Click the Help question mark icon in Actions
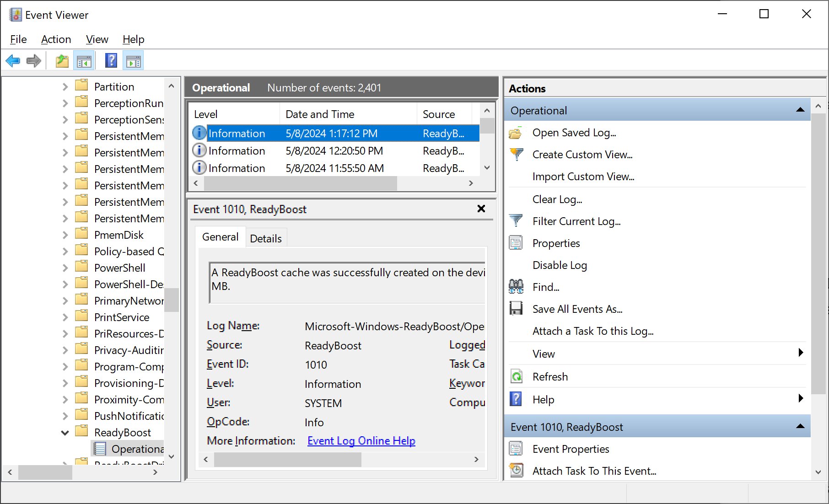829x504 pixels. (516, 399)
